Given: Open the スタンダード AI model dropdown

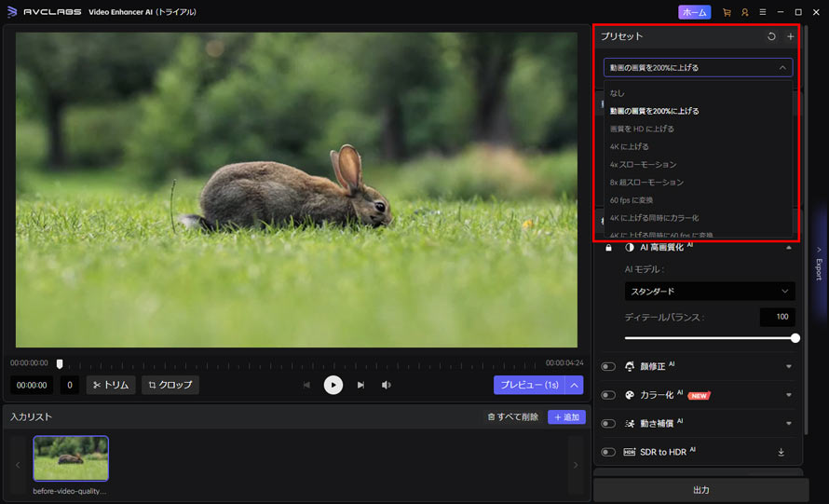Looking at the screenshot, I should (710, 292).
